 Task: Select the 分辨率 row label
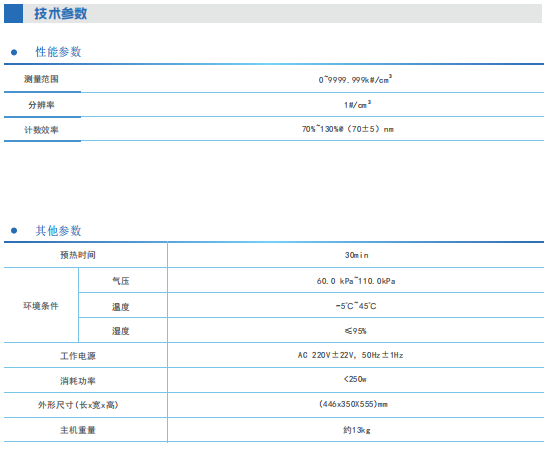click(x=41, y=105)
